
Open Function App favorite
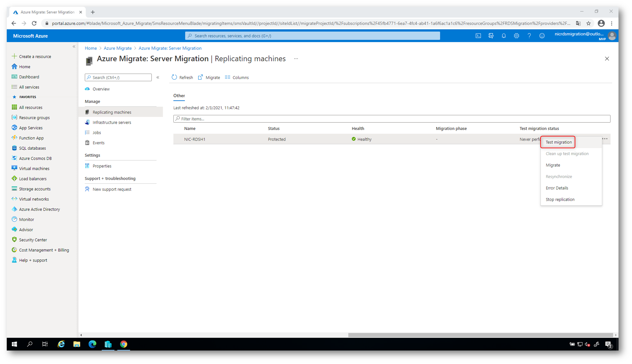click(x=31, y=138)
